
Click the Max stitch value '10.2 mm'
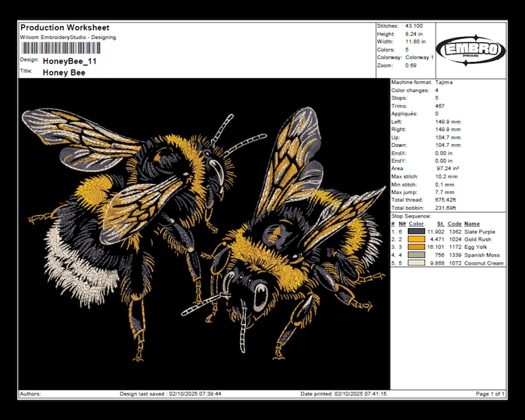[446, 177]
